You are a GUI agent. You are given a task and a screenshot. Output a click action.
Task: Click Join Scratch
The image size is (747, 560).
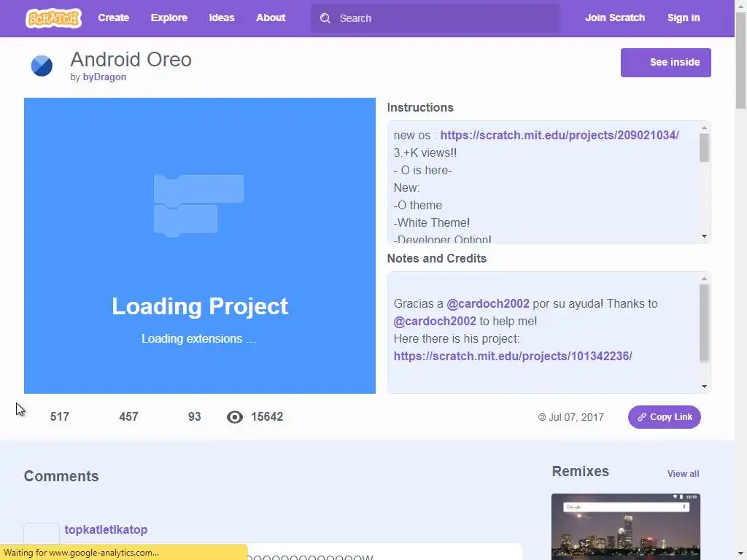pos(614,17)
